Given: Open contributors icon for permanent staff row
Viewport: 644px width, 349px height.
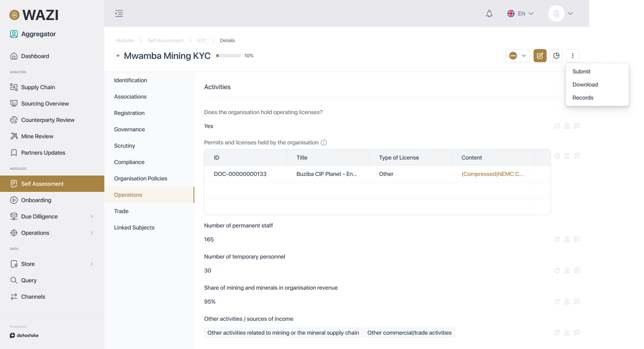Looking at the screenshot, I should tap(567, 239).
